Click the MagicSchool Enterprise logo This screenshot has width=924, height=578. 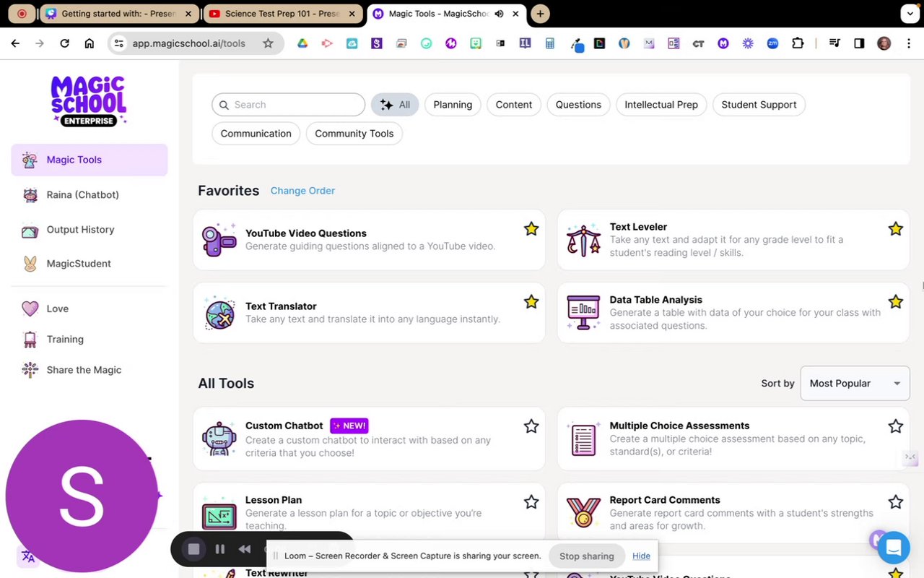coord(89,100)
